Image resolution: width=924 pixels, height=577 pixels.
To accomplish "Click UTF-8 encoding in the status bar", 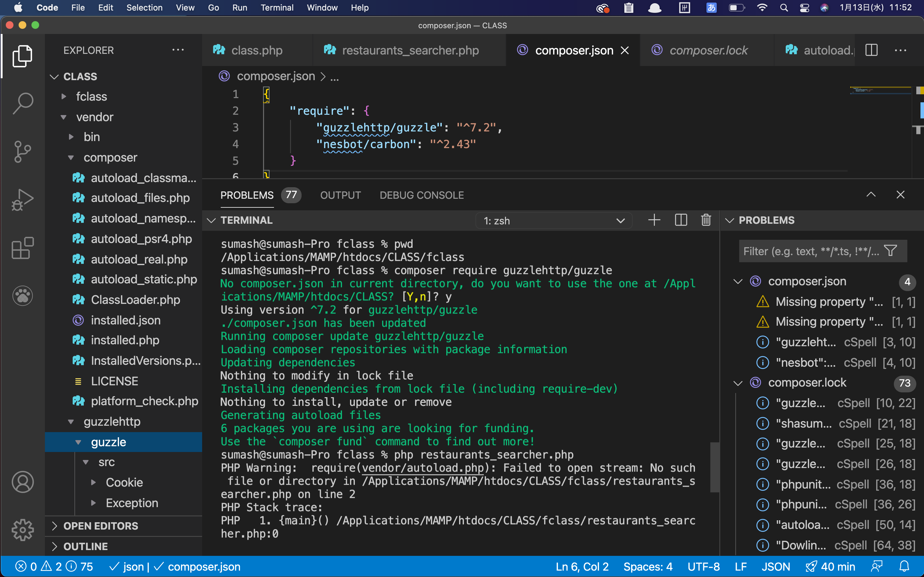I will click(x=704, y=566).
